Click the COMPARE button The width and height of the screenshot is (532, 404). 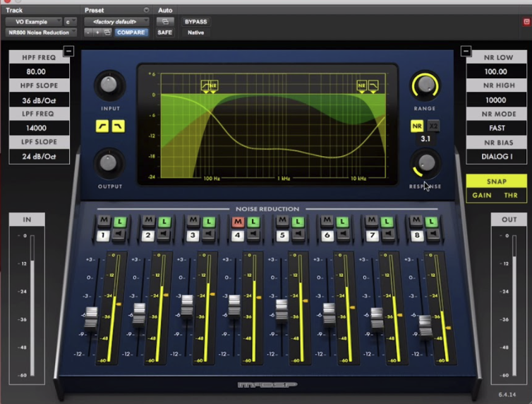[131, 32]
